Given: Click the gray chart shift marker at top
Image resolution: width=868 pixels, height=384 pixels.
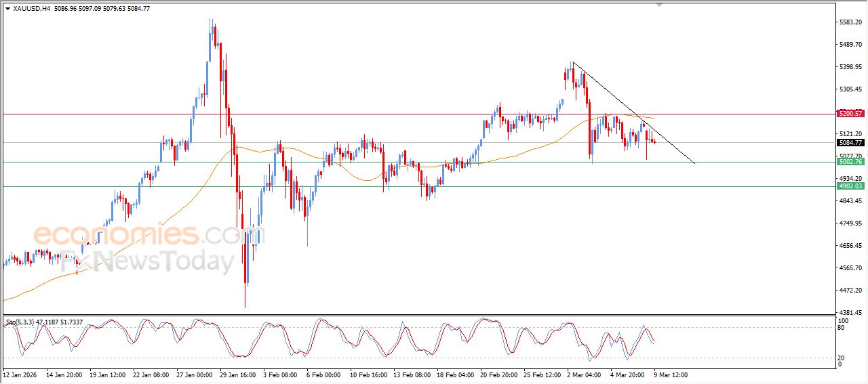Looking at the screenshot, I should (x=658, y=5).
